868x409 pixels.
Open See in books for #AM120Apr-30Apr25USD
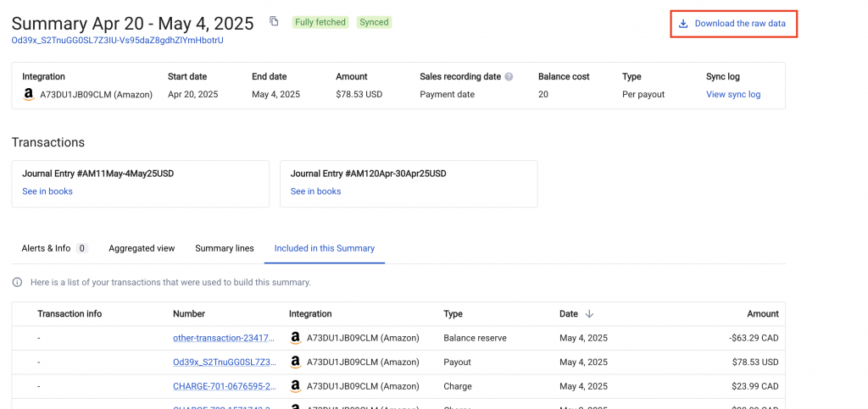pos(315,191)
